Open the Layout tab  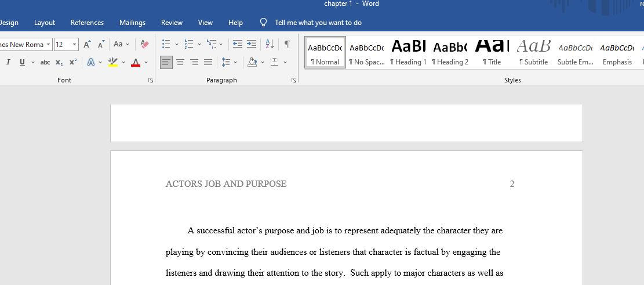[x=45, y=23]
